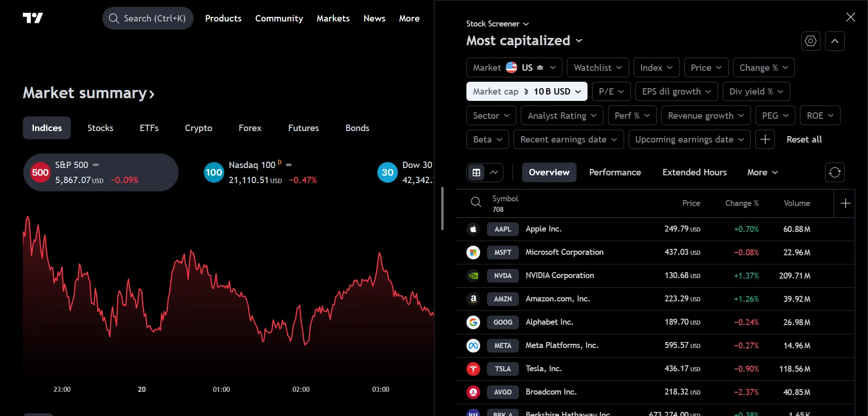Click the Microsoft logo icon

[473, 252]
